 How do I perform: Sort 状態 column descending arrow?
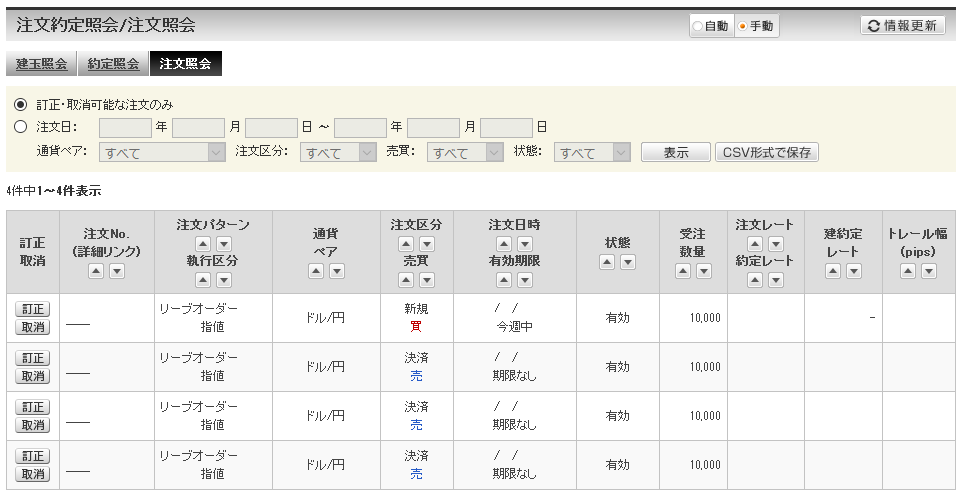628,262
